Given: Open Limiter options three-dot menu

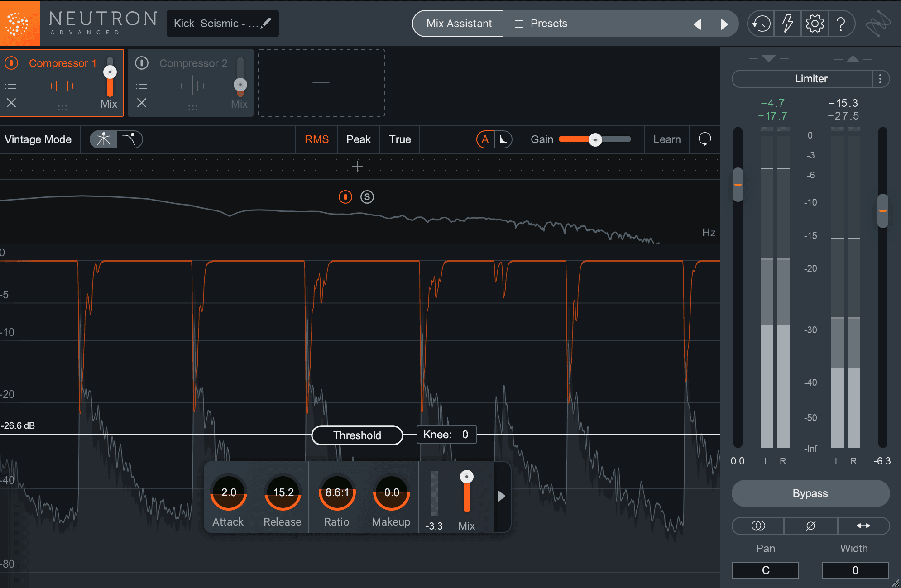Looking at the screenshot, I should pos(880,79).
